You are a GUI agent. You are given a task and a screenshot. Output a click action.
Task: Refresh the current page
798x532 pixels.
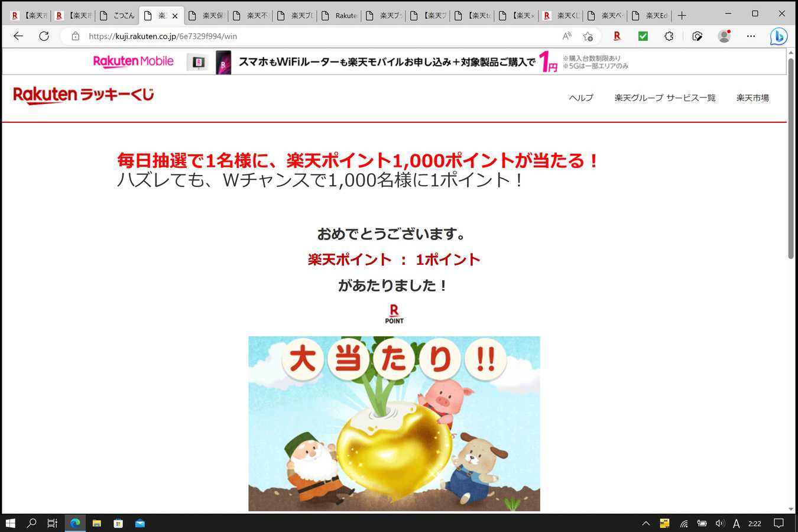pos(44,36)
